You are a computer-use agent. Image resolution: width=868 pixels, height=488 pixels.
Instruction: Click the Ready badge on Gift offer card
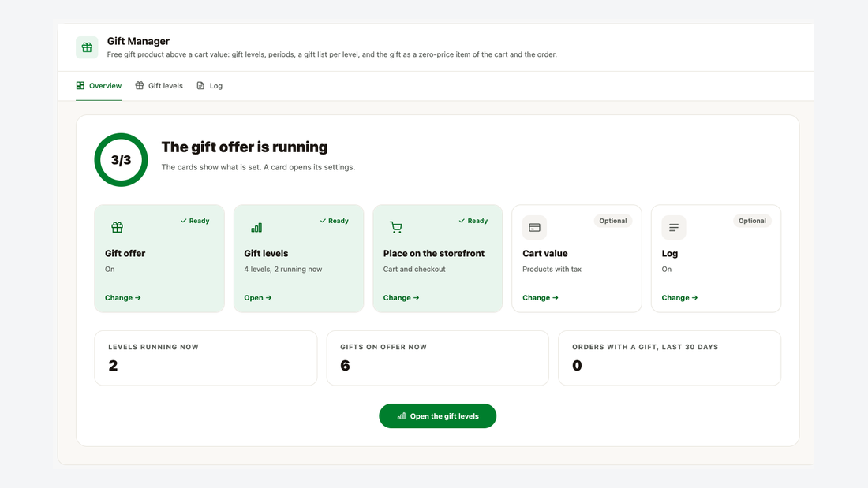[x=195, y=221]
